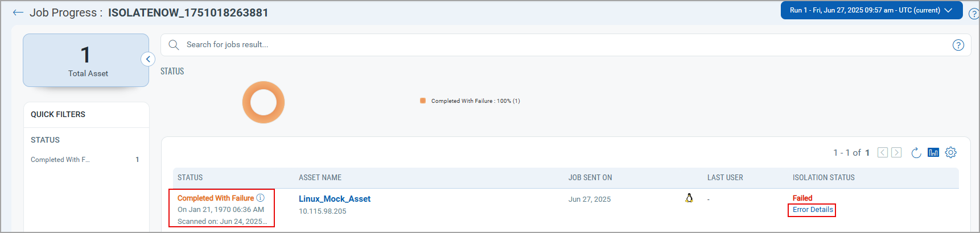Open help icon inside the search bar
This screenshot has height=233, width=980.
[958, 45]
